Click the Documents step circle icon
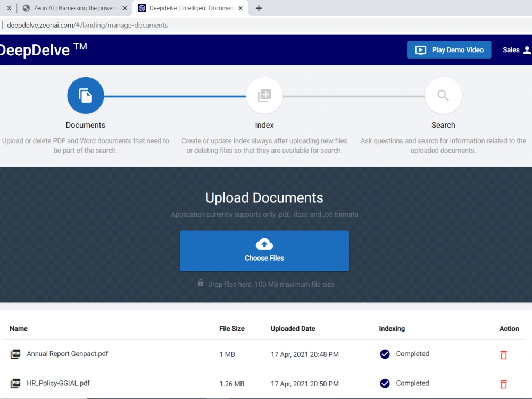This screenshot has width=532, height=399. tap(86, 95)
